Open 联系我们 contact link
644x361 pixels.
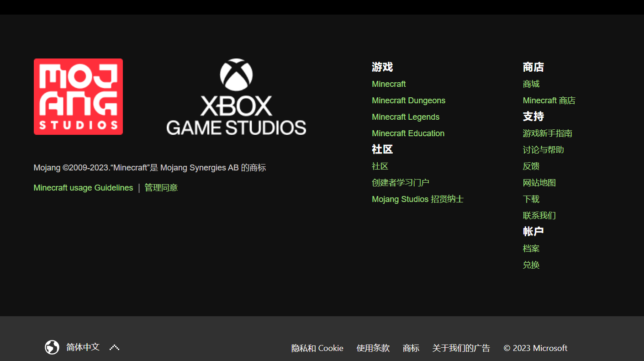[x=539, y=216]
